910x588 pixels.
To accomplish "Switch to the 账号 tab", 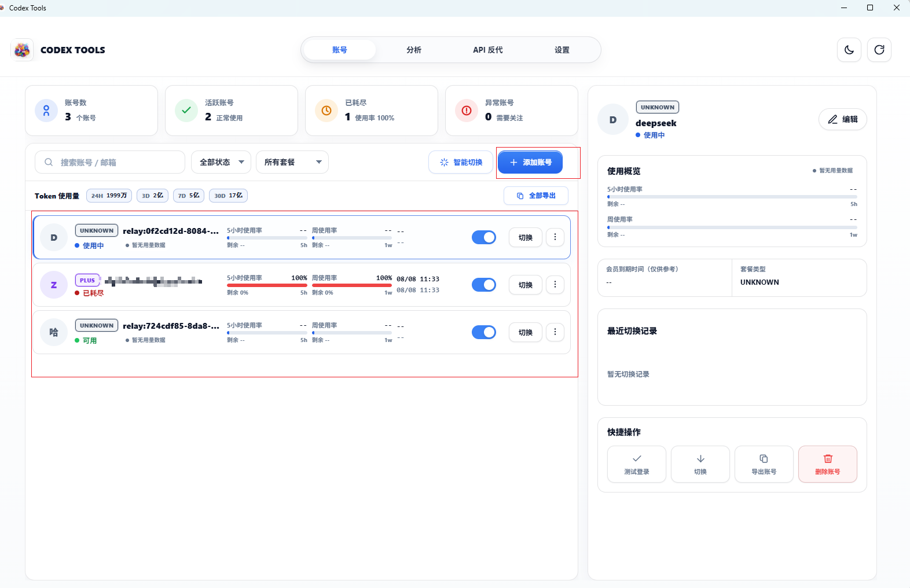I will click(x=340, y=50).
